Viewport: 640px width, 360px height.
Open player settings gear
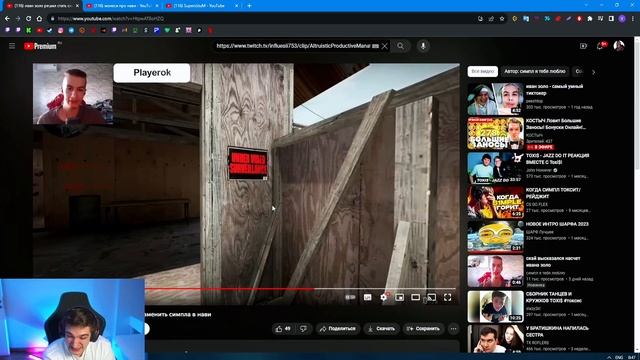click(384, 298)
